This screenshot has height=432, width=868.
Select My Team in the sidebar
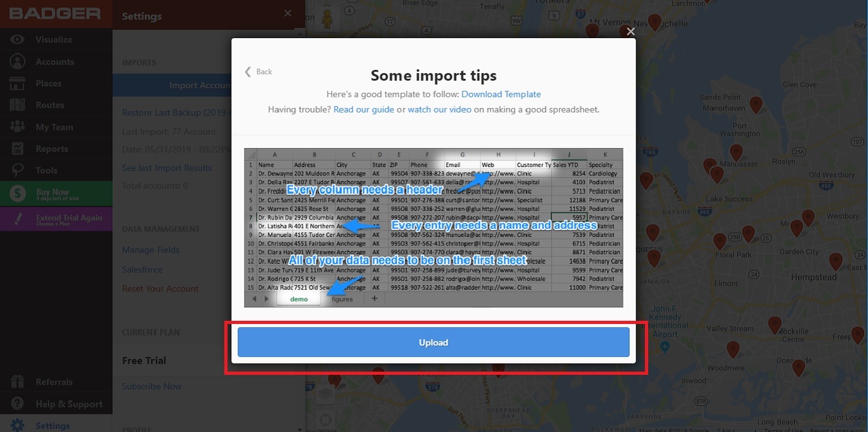point(56,127)
